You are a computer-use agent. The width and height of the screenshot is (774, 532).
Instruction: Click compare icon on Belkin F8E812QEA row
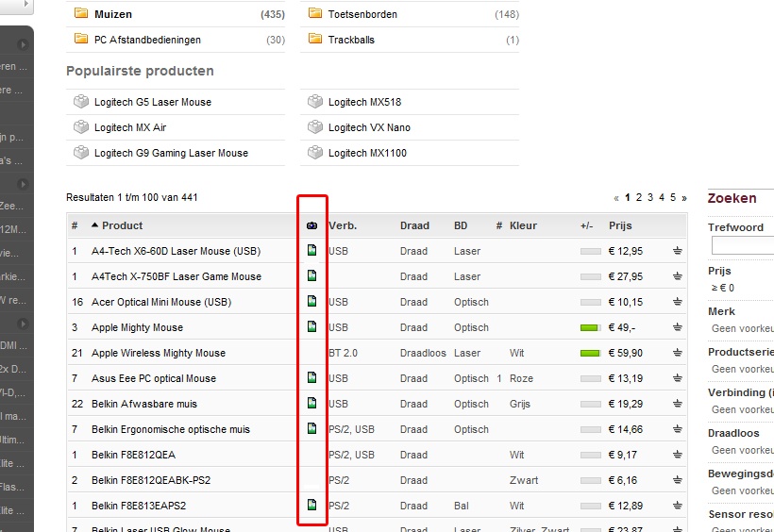tap(678, 455)
